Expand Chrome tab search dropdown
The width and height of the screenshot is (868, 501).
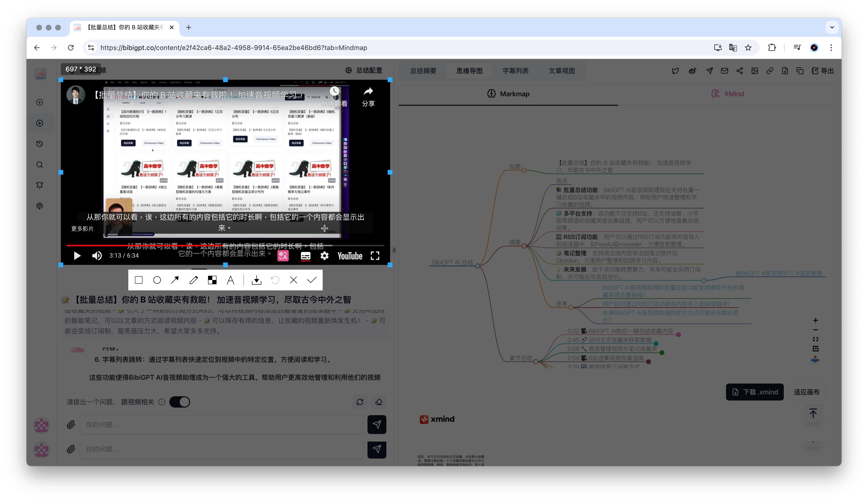[832, 27]
